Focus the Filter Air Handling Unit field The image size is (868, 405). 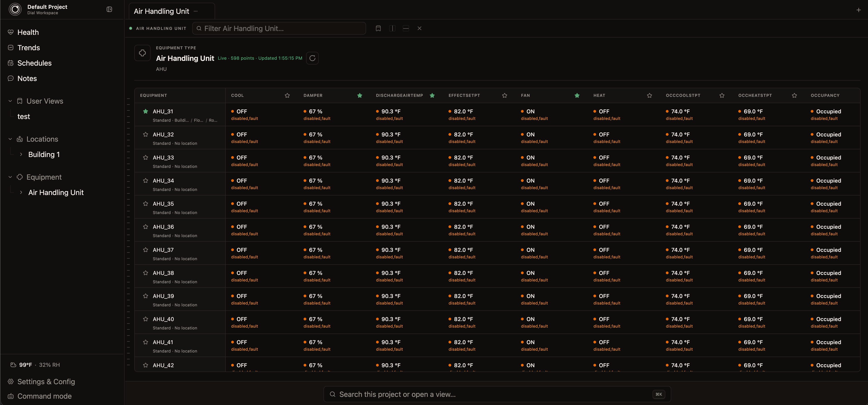click(x=279, y=28)
